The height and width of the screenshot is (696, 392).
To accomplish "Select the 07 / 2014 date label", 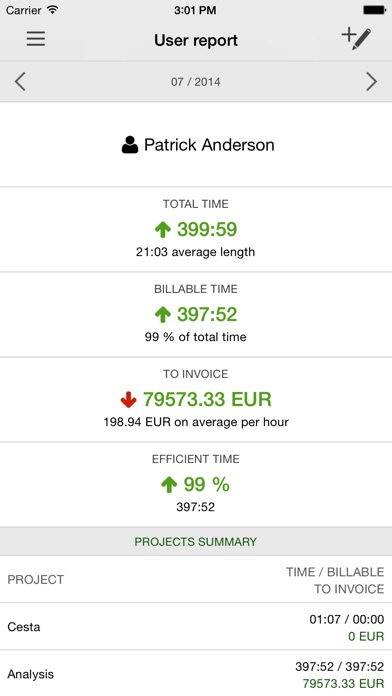I will [196, 82].
